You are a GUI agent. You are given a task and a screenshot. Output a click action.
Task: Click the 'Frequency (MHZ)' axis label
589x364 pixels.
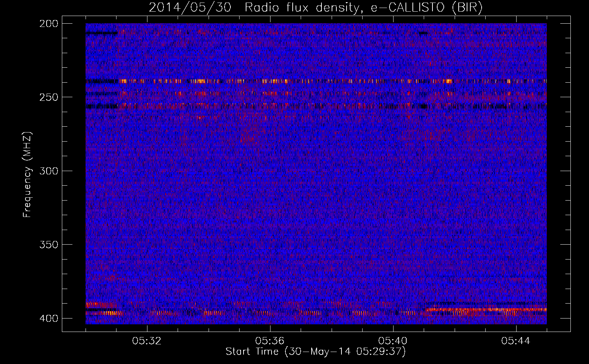click(27, 174)
